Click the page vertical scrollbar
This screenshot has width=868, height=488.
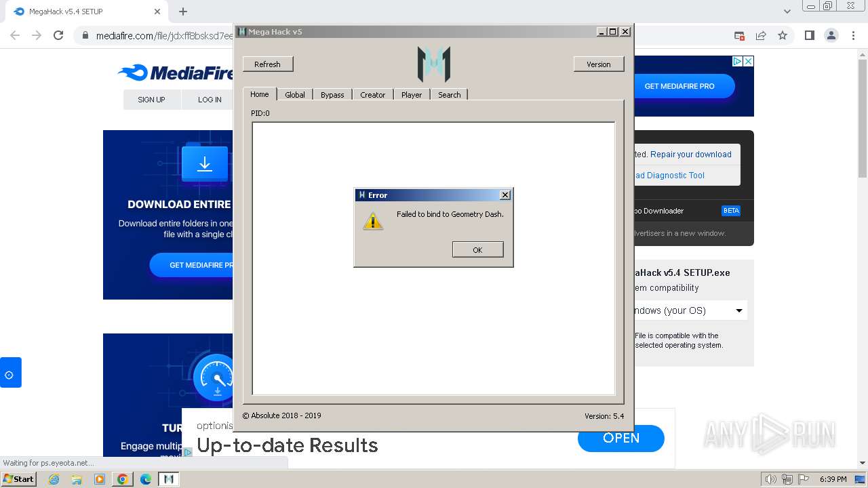click(862, 119)
